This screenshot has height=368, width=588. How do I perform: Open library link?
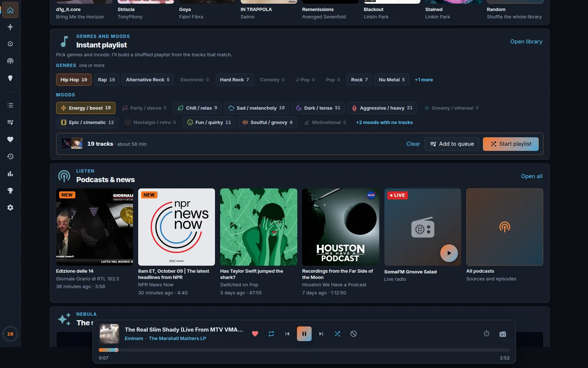coord(526,42)
